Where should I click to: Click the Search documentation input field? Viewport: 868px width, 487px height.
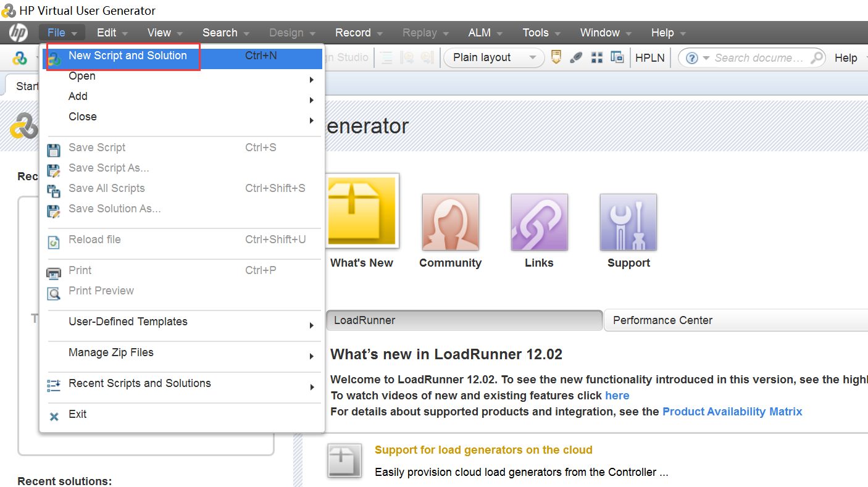pyautogui.click(x=759, y=58)
